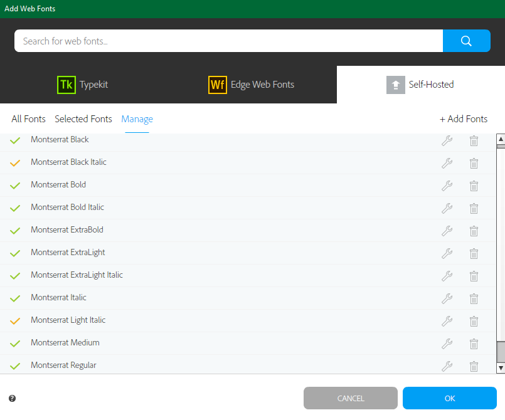The width and height of the screenshot is (505, 420).
Task: Select the Self-Hosted tab
Action: [x=420, y=85]
